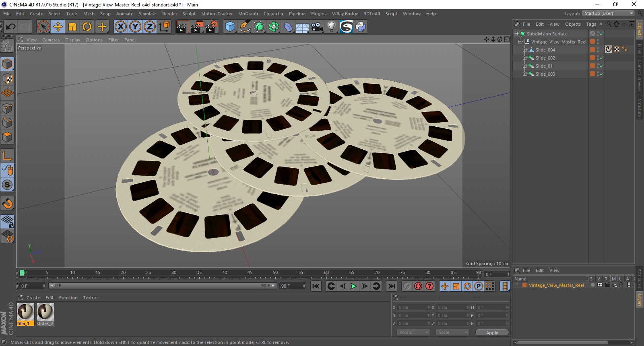Activate the Move tool

coord(58,27)
